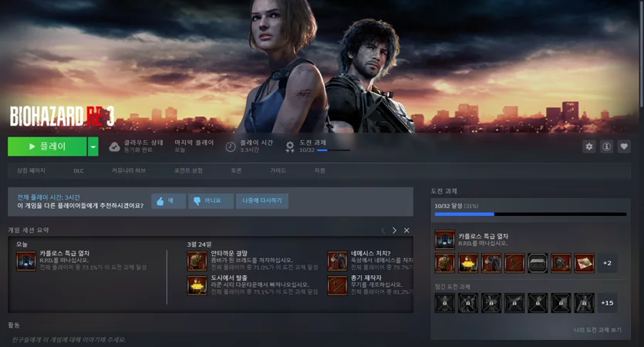Click 카를로스 특급 열차 icon in 도전 과제 panel
Image resolution: width=644 pixels, height=347 pixels.
pos(445,240)
